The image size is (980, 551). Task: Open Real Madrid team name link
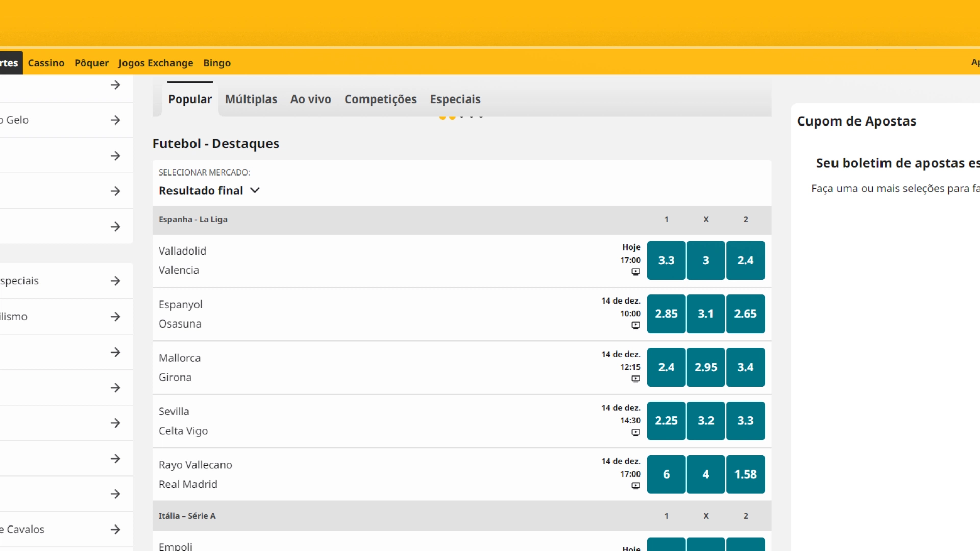point(188,484)
